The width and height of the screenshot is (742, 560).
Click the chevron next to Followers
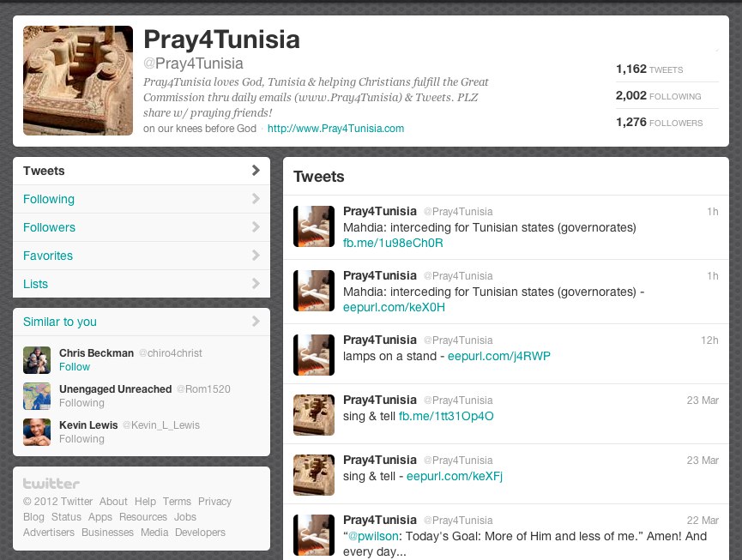coord(256,227)
